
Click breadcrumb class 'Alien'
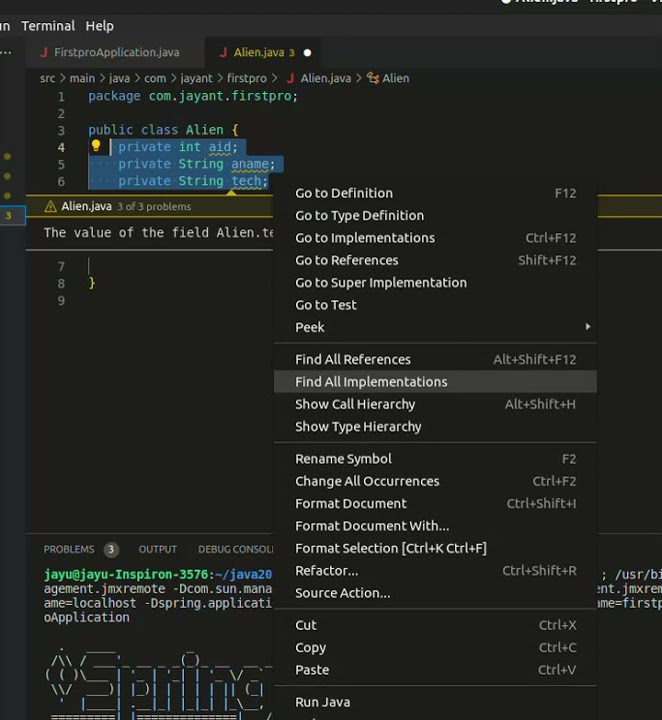[396, 79]
